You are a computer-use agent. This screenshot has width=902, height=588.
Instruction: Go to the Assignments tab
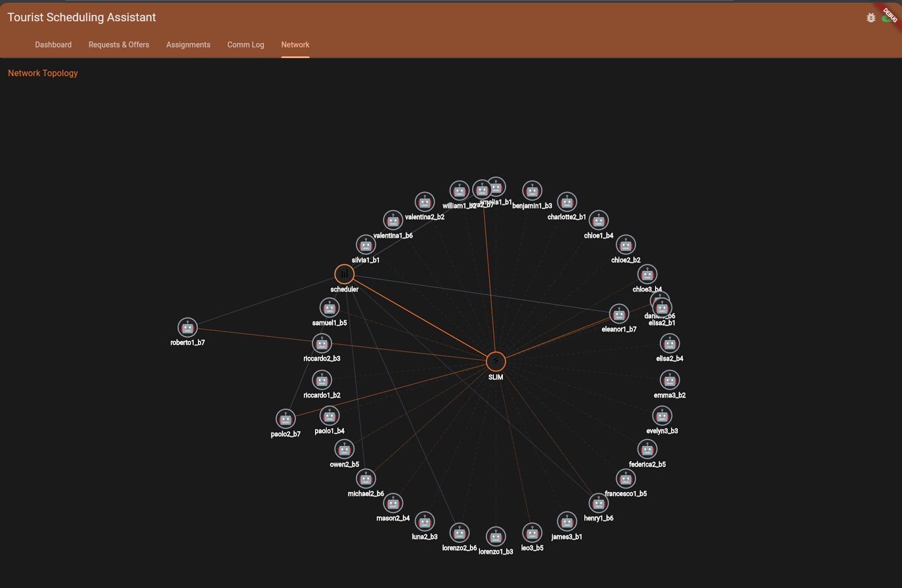pos(188,45)
